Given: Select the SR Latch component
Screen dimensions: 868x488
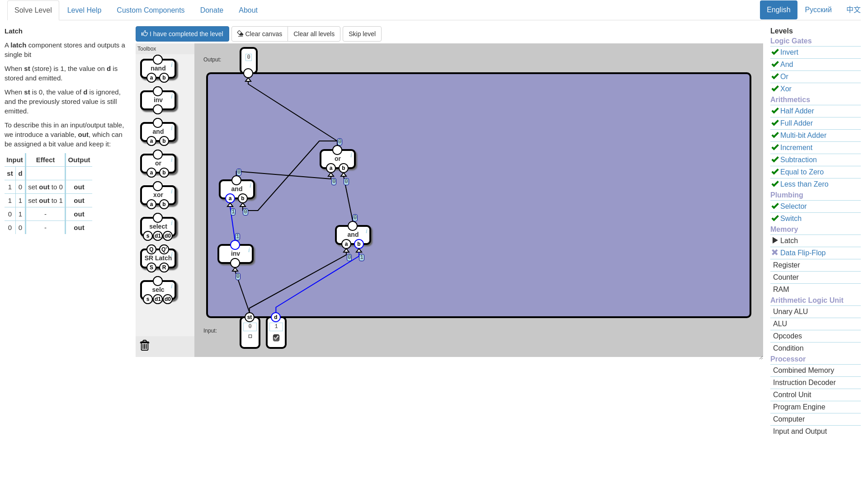Looking at the screenshot, I should click(158, 258).
